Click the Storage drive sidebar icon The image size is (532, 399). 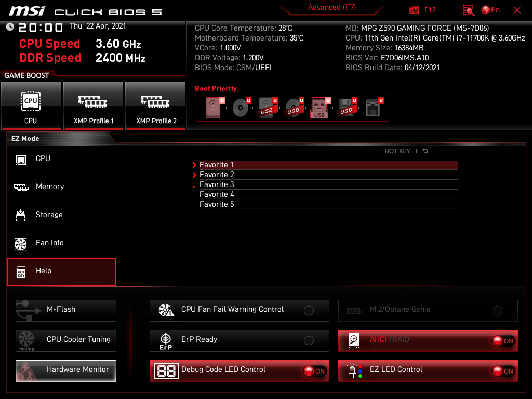(21, 215)
